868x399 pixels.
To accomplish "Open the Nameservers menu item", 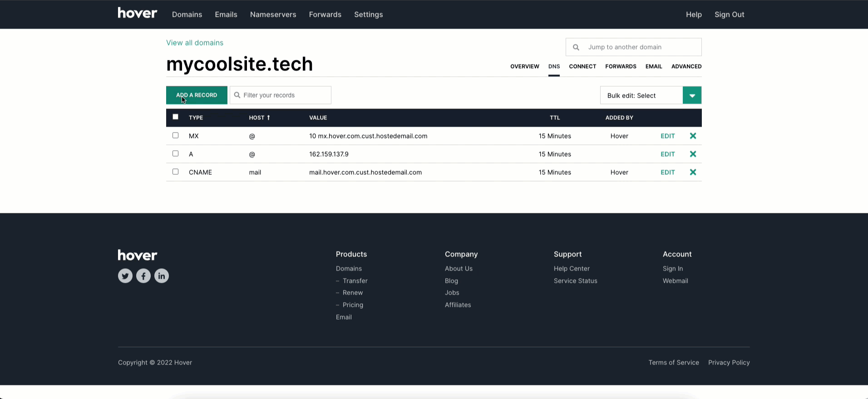I will tap(273, 15).
